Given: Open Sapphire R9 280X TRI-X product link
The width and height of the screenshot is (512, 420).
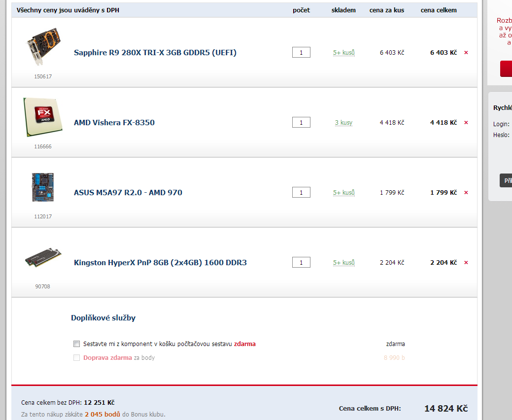Looking at the screenshot, I should [x=155, y=53].
